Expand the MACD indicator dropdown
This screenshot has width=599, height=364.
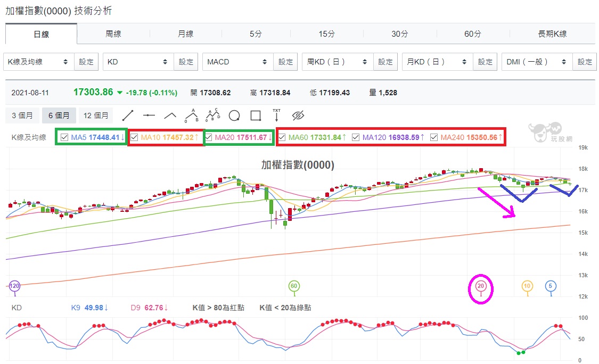tap(238, 62)
